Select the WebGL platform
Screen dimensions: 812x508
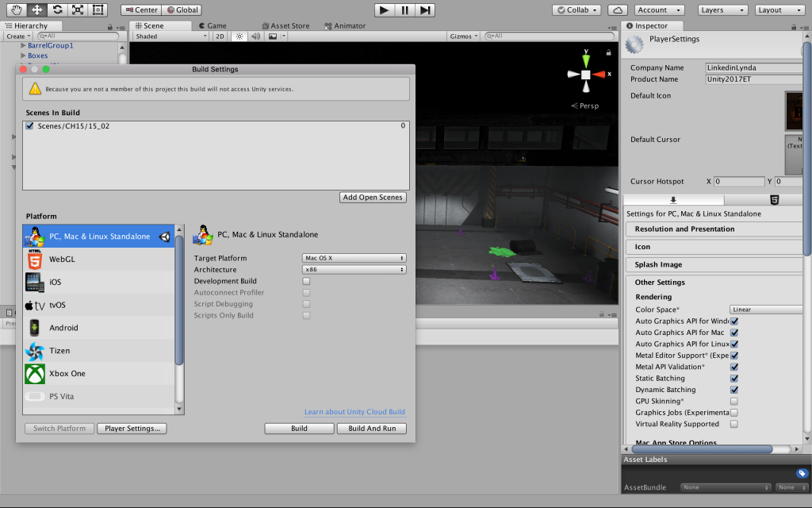pos(98,260)
